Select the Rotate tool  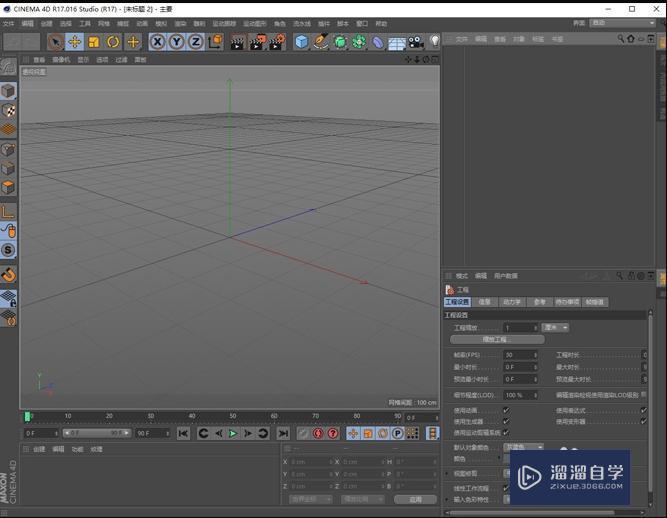pyautogui.click(x=113, y=42)
